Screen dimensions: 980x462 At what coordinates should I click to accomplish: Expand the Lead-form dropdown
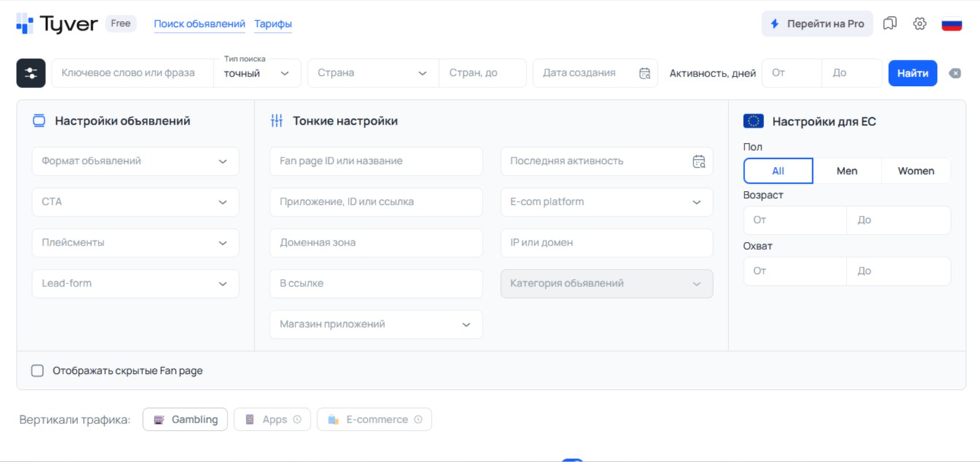[x=136, y=283]
